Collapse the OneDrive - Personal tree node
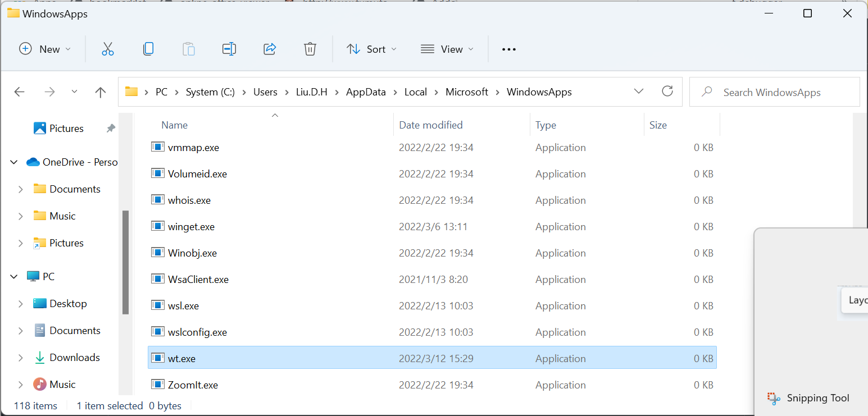The height and width of the screenshot is (416, 868). 14,162
